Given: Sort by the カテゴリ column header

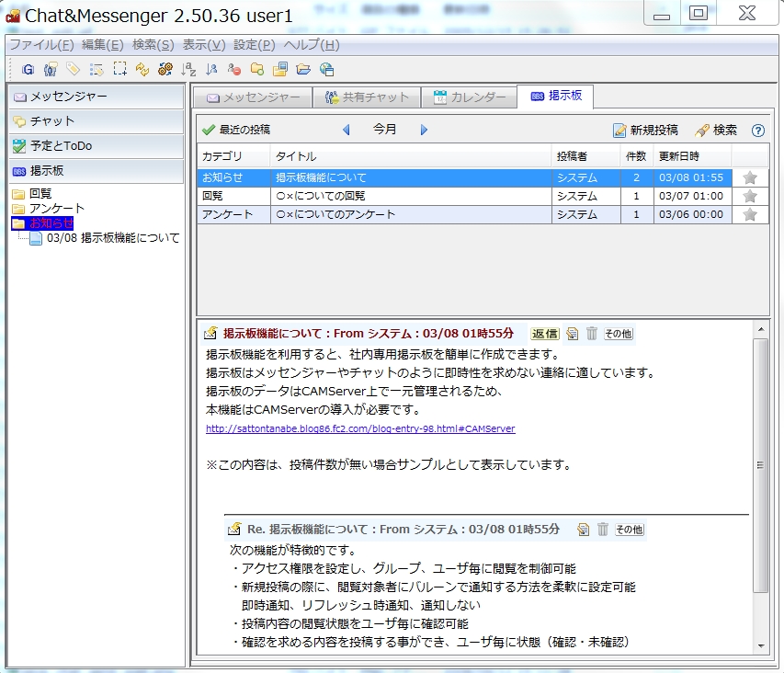Looking at the screenshot, I should [x=234, y=156].
